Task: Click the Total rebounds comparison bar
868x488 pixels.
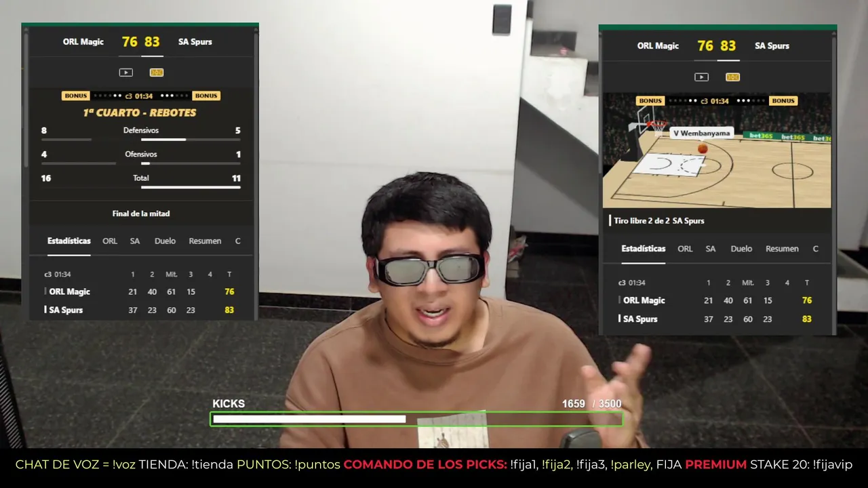Action: coord(141,187)
